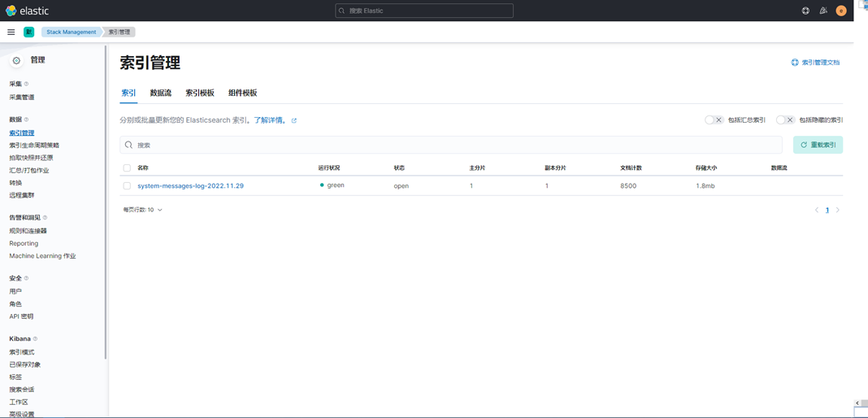
Task: Sort by 文档计数 column header
Action: coord(631,168)
